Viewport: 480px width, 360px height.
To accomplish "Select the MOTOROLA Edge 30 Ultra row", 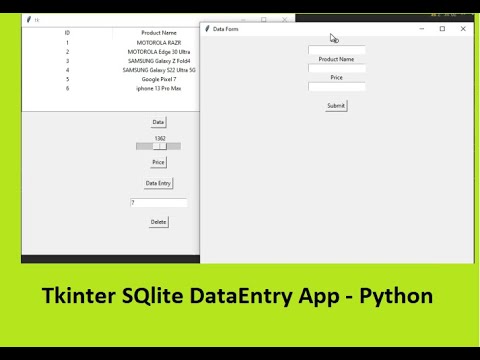I will [111, 52].
